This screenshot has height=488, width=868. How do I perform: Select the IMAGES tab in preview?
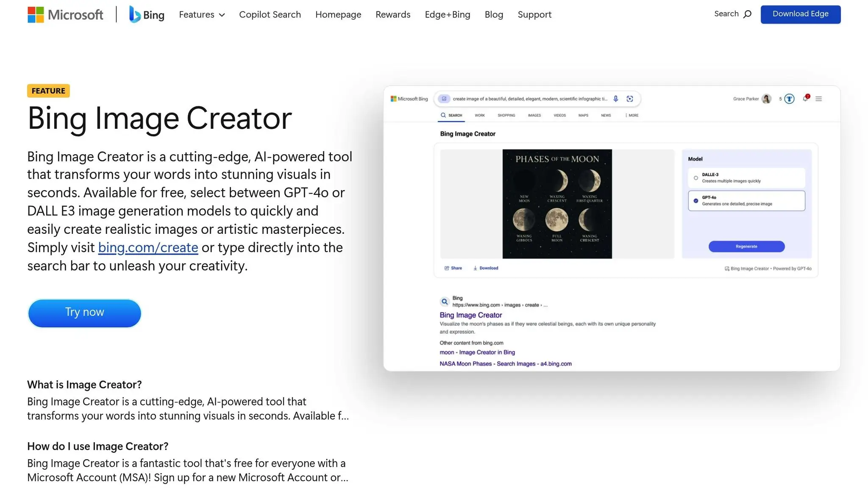(x=534, y=115)
